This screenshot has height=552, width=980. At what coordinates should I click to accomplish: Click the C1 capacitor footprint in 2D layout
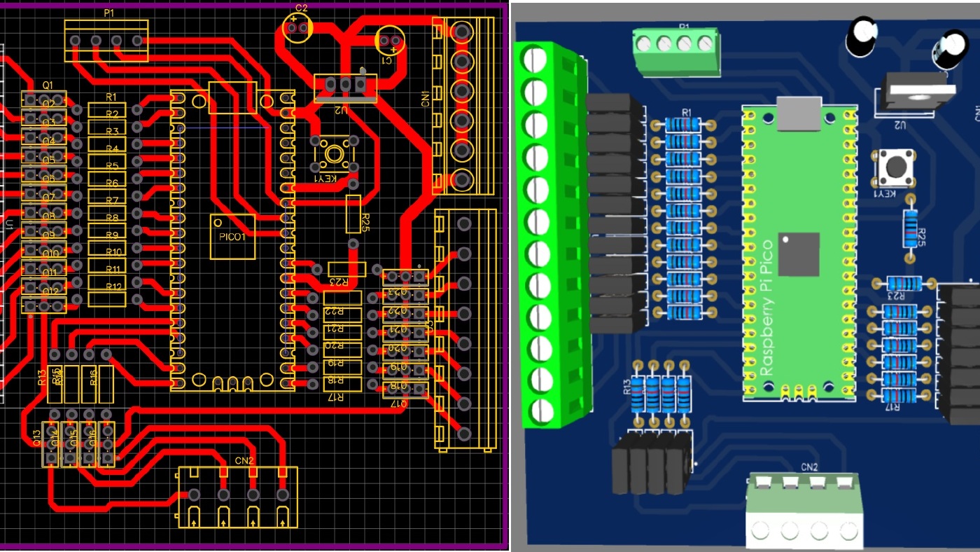pyautogui.click(x=390, y=42)
